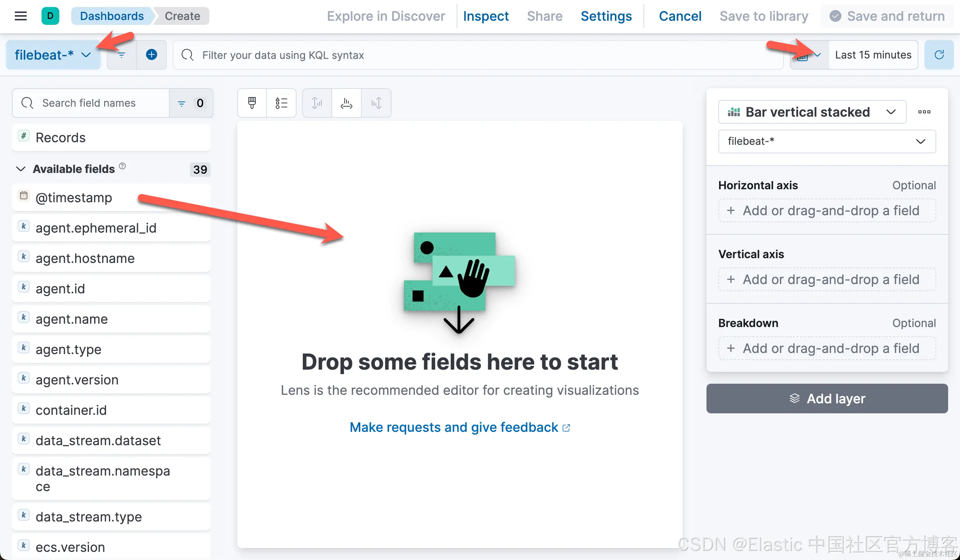Image resolution: width=960 pixels, height=560 pixels.
Task: Click the Add layer button
Action: point(827,398)
